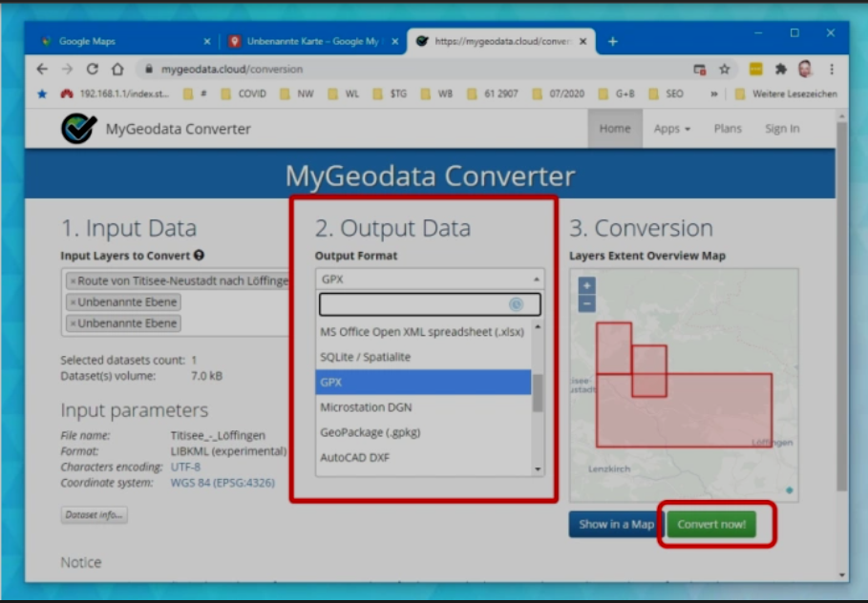Open Weitere Lesezeichen folder
The width and height of the screenshot is (868, 603).
[x=786, y=94]
